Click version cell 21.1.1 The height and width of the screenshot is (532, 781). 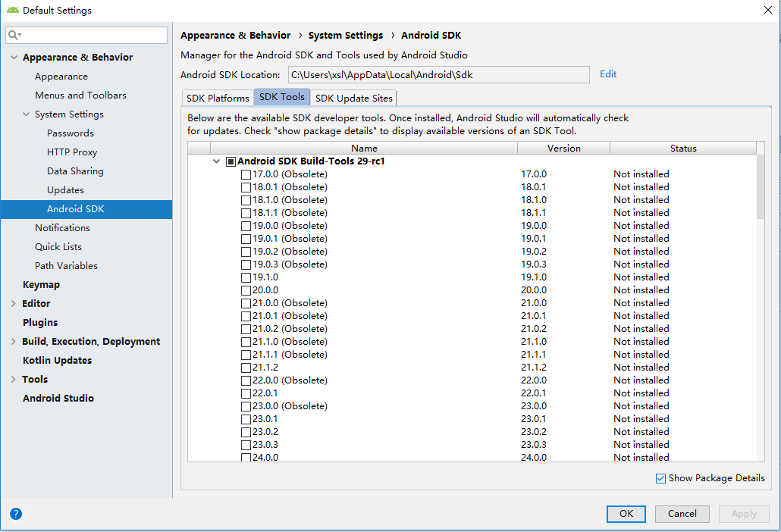pyautogui.click(x=534, y=355)
